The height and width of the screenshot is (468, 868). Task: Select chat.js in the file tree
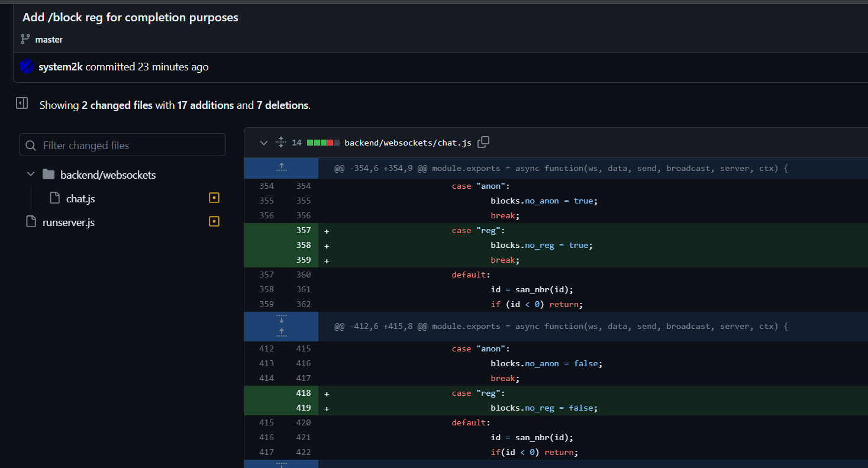[x=80, y=199]
